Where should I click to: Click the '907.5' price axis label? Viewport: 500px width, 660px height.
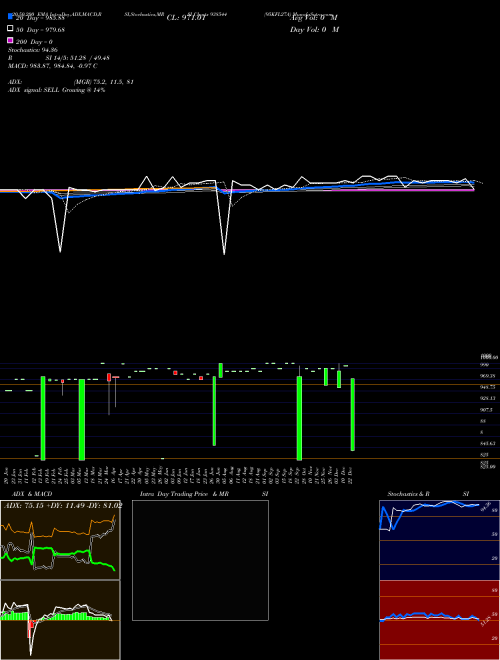point(486,410)
